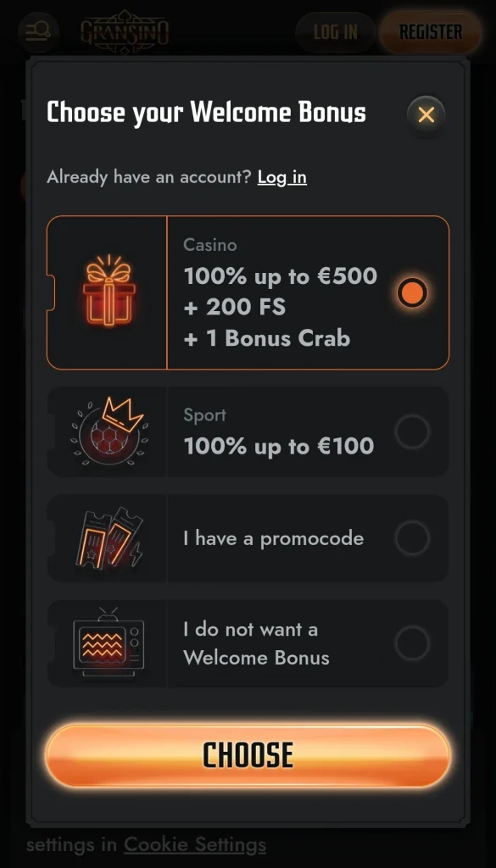Close the Welcome Bonus popup via X icon
496x868 pixels.
[426, 114]
